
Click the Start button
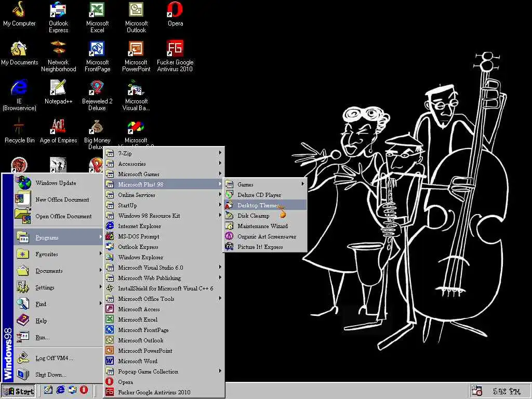pos(18,391)
